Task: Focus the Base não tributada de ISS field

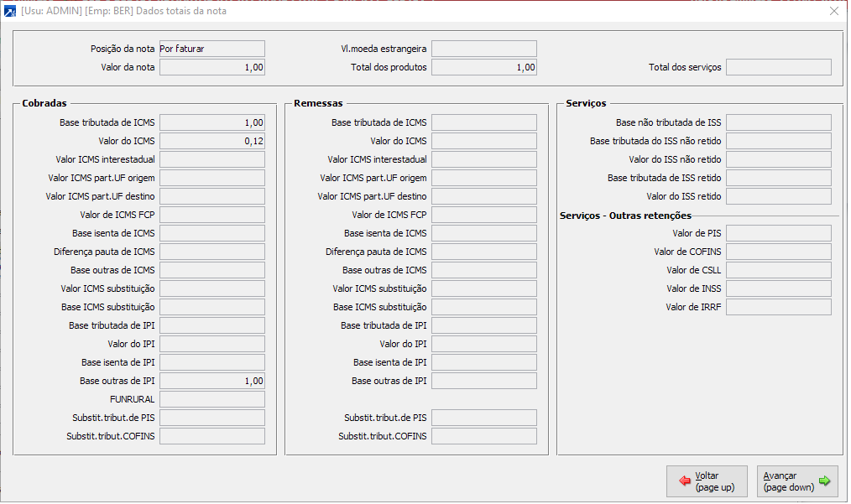Action: click(x=778, y=122)
